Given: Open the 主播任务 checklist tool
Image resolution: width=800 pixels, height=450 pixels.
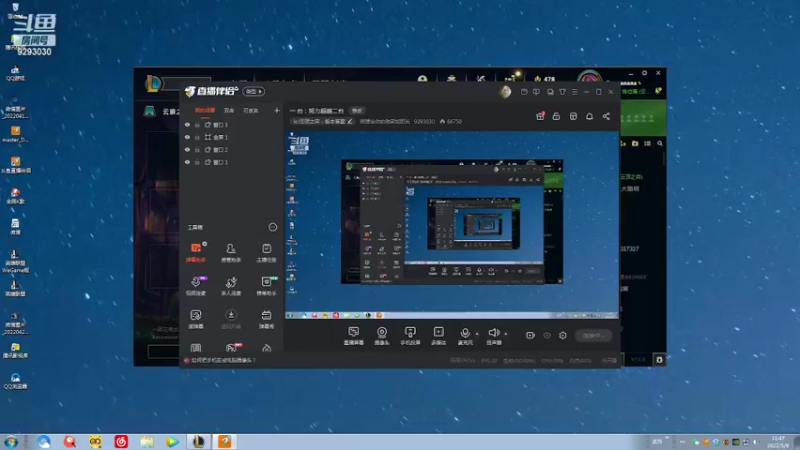Looking at the screenshot, I should pyautogui.click(x=266, y=253).
